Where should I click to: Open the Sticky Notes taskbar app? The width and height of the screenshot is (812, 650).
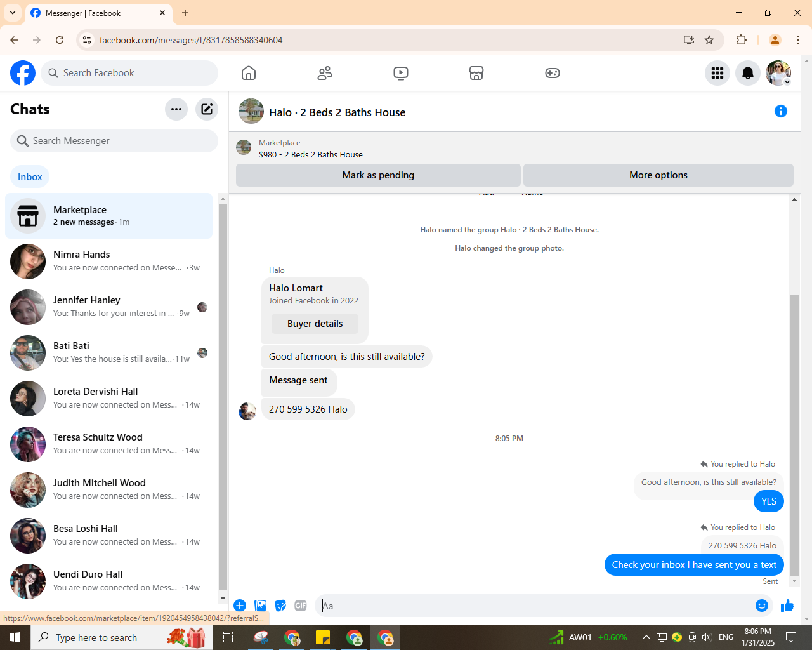(323, 637)
